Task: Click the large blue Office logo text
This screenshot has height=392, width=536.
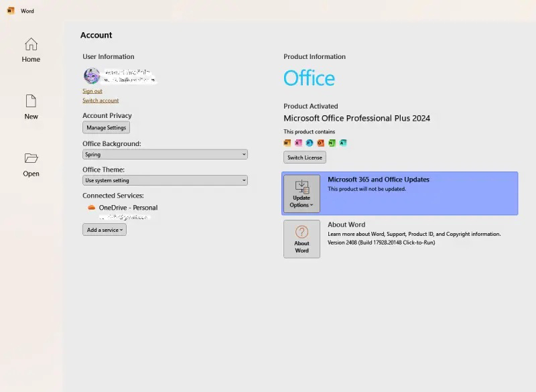Action: point(309,78)
